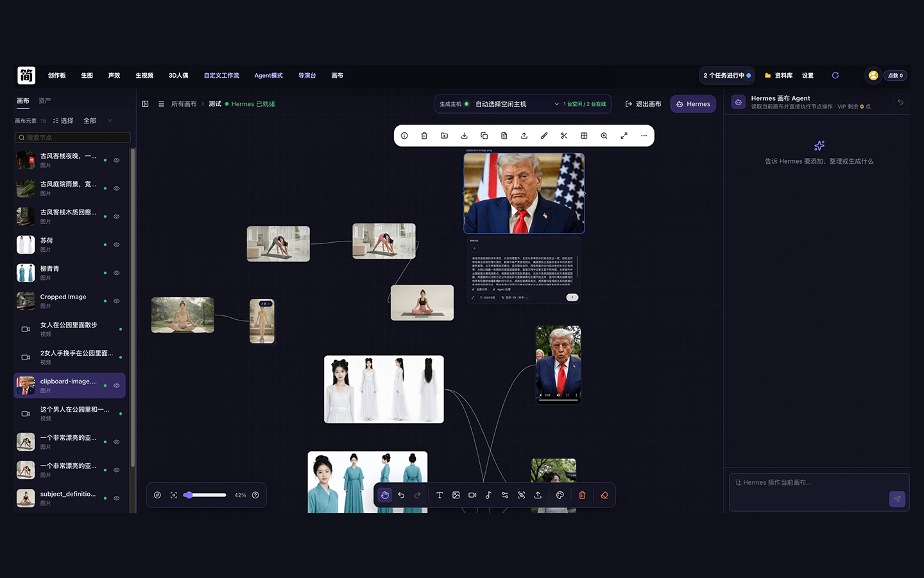
Task: Hide the Cropped Image element
Action: point(117,301)
